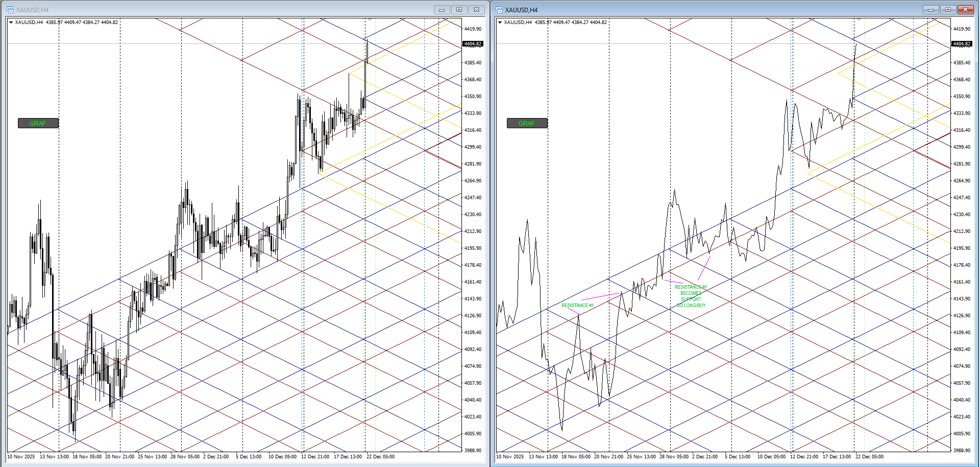
Task: Click price level 4281.90 on left chart scale
Action: pos(473,164)
